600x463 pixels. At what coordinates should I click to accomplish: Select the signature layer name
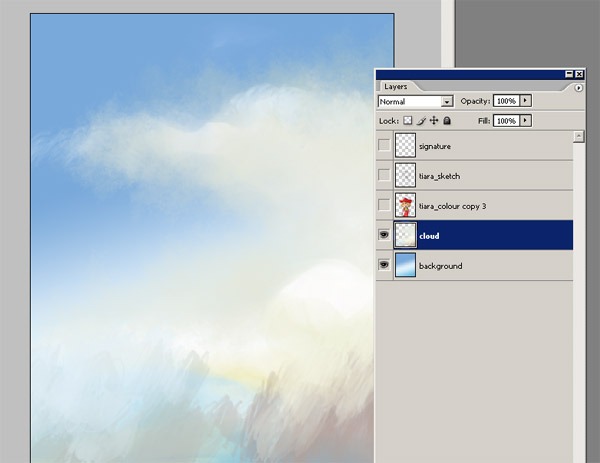click(435, 147)
